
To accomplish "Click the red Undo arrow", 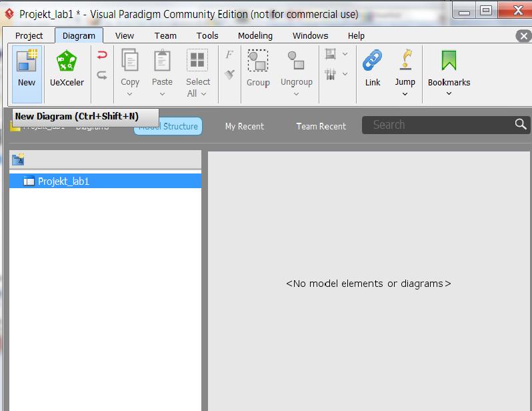I will [102, 55].
